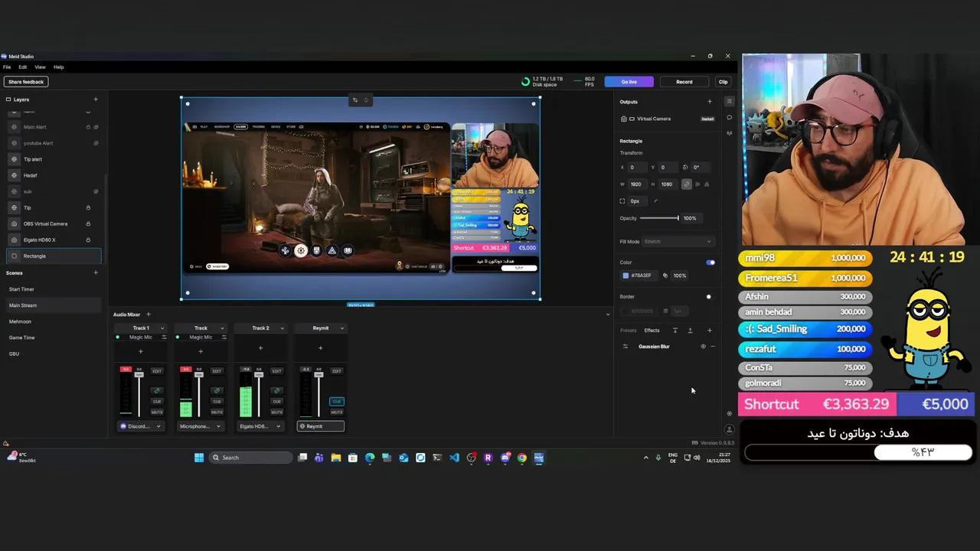Add a new effect with the Effects plus icon

709,331
